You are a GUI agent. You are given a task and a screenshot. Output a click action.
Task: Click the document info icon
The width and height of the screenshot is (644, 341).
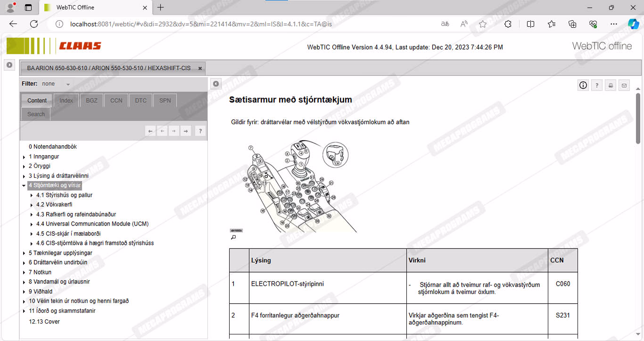coord(583,85)
